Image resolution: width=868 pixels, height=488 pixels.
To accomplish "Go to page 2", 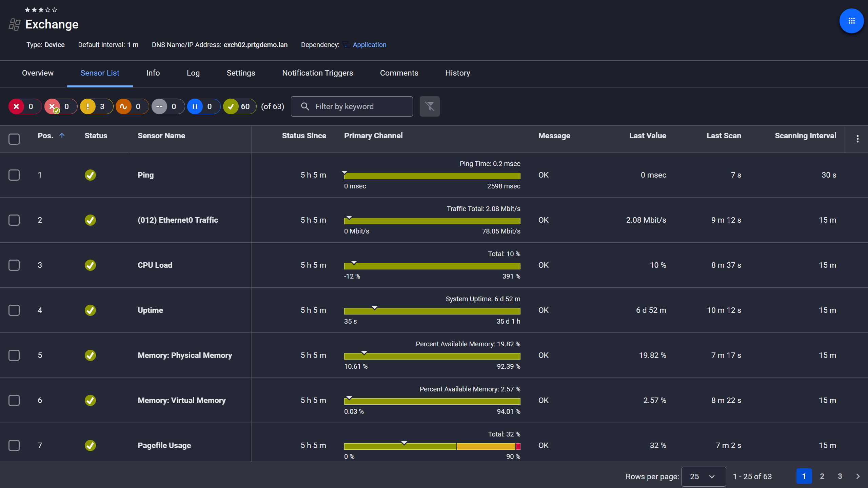I will pyautogui.click(x=822, y=476).
